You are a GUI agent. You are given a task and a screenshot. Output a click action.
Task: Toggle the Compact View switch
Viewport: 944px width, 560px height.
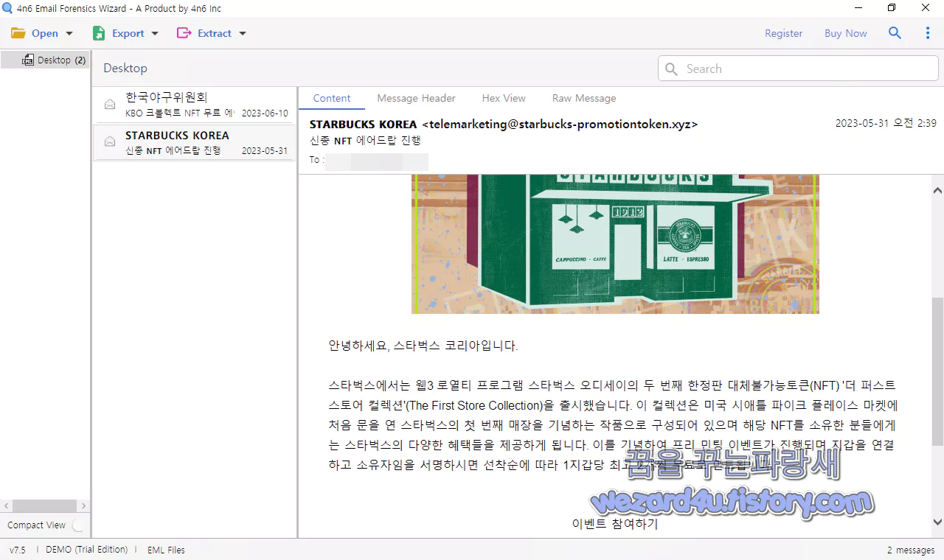[77, 525]
